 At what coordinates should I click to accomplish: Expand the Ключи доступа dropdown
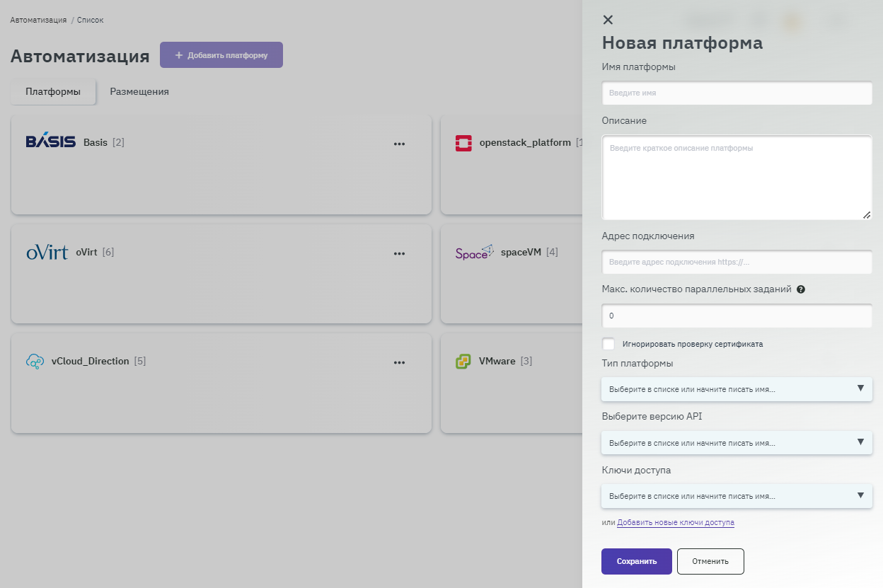[736, 496]
